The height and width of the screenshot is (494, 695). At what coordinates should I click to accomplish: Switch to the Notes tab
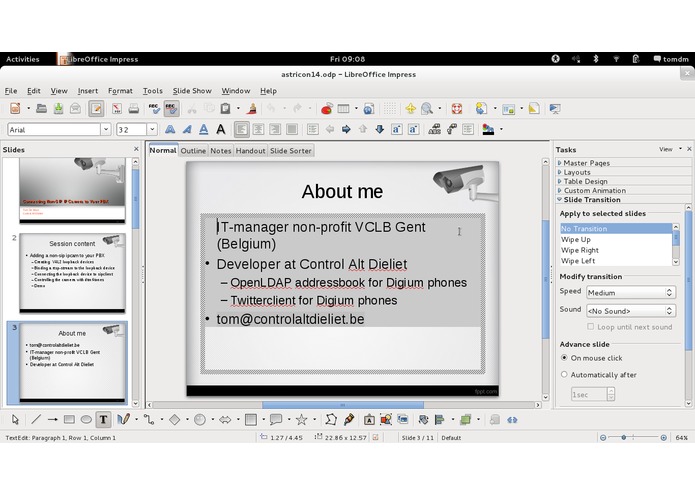[221, 151]
